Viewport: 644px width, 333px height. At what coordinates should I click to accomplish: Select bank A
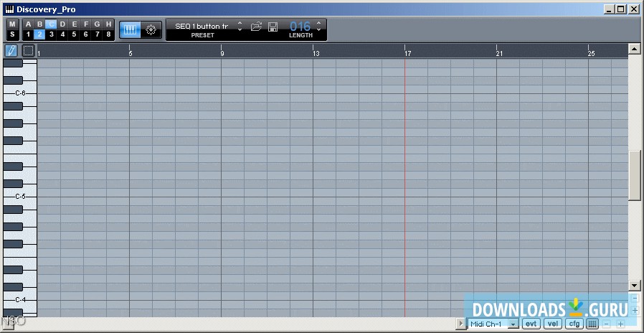28,24
